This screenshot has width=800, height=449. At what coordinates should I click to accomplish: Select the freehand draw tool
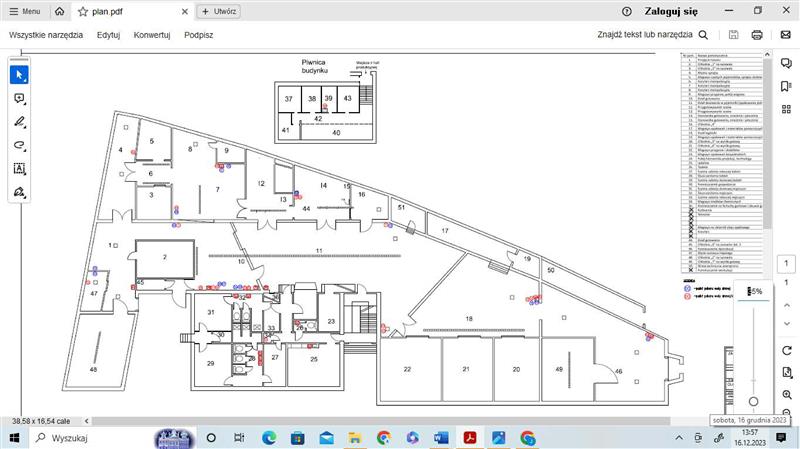20,145
